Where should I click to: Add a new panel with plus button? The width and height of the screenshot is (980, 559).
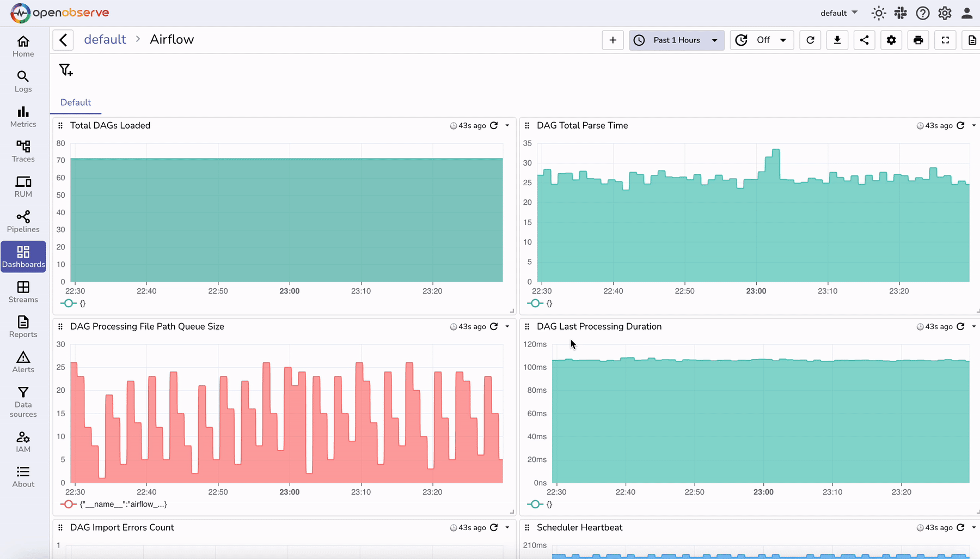coord(612,40)
